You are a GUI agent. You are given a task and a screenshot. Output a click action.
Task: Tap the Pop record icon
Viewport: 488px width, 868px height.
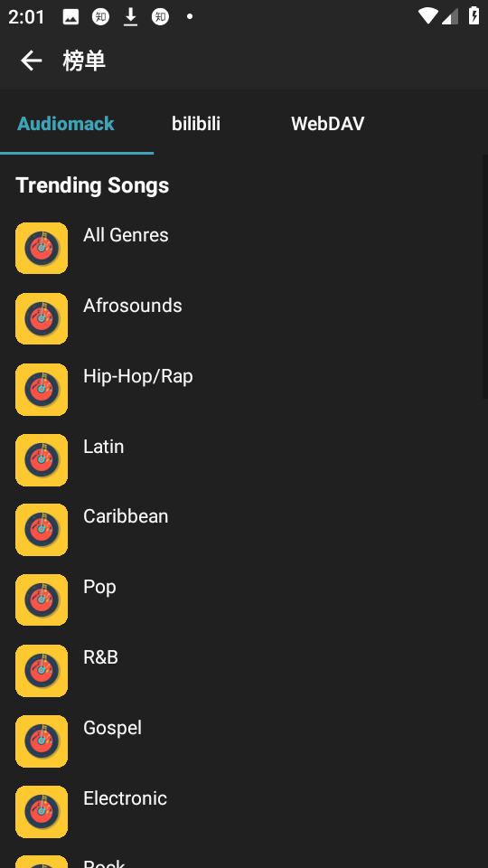[x=42, y=600]
